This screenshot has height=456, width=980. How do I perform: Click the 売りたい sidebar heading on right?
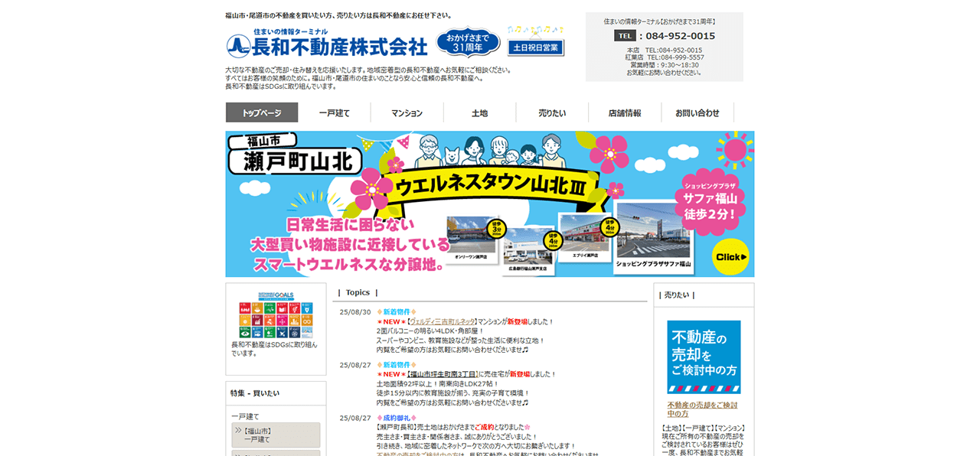[677, 295]
